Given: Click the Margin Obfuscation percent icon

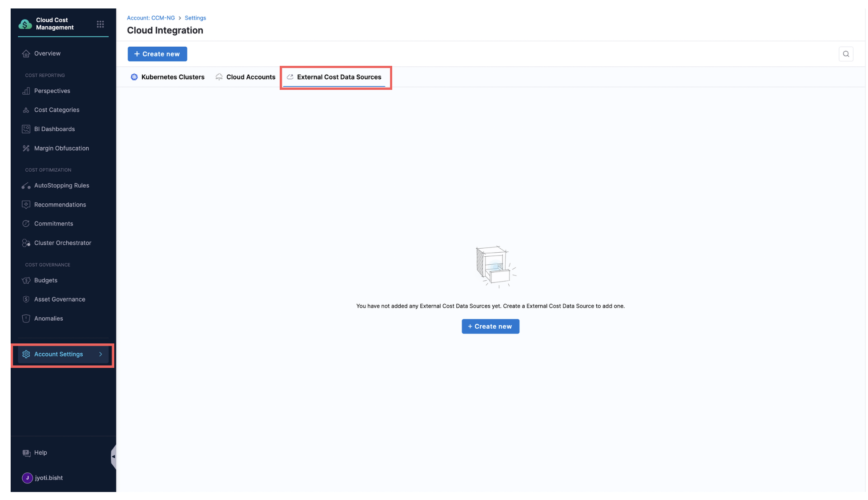Looking at the screenshot, I should pos(26,148).
